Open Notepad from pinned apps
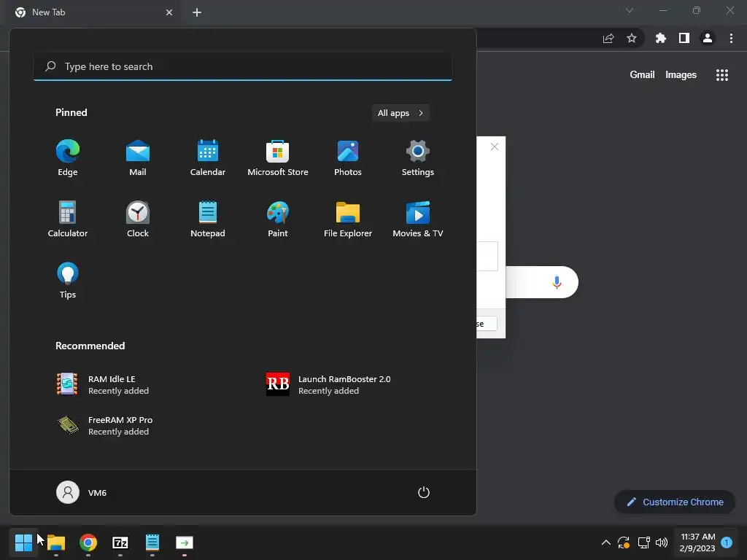This screenshot has height=560, width=747. click(x=208, y=219)
